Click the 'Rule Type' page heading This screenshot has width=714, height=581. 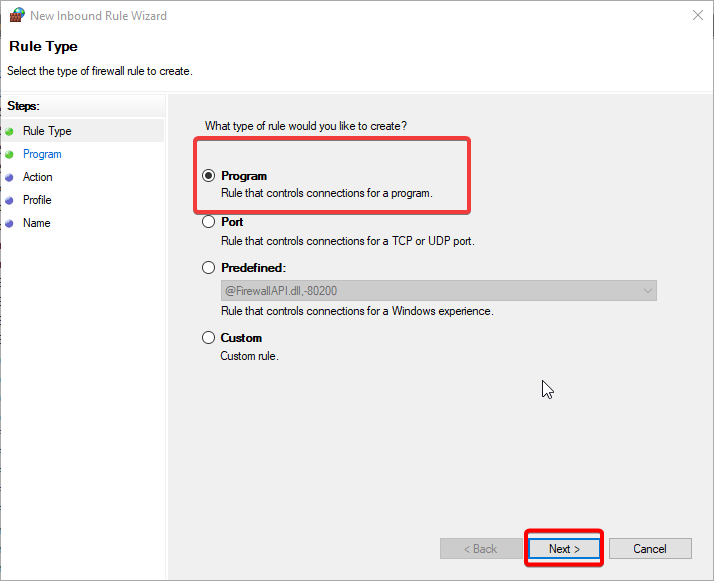pos(43,46)
